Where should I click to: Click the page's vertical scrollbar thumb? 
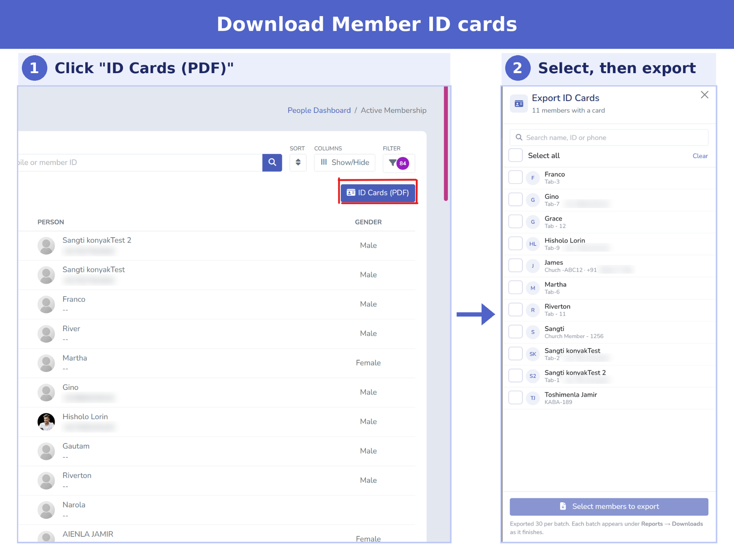tap(446, 143)
